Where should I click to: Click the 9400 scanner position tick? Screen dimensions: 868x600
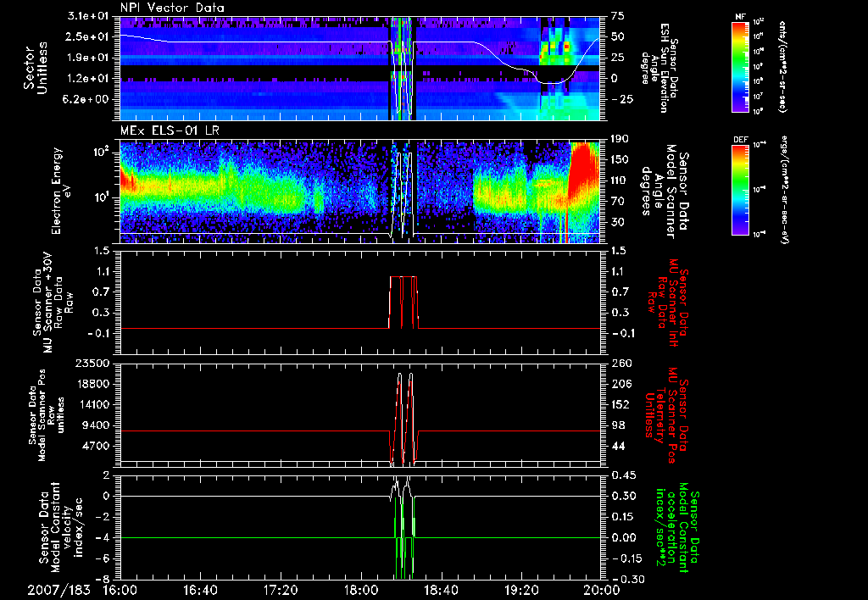[95, 425]
